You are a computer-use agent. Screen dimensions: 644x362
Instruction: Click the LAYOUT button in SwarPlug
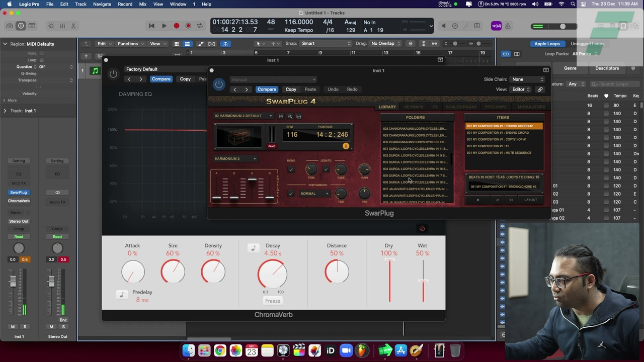[x=531, y=200]
